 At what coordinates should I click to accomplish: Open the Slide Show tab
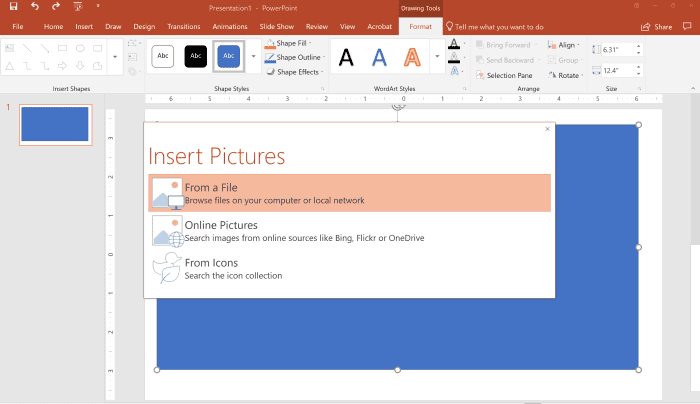click(276, 27)
